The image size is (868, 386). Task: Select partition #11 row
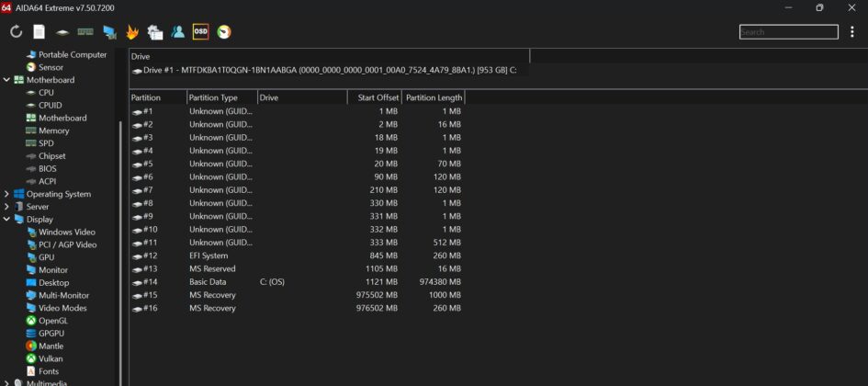298,243
